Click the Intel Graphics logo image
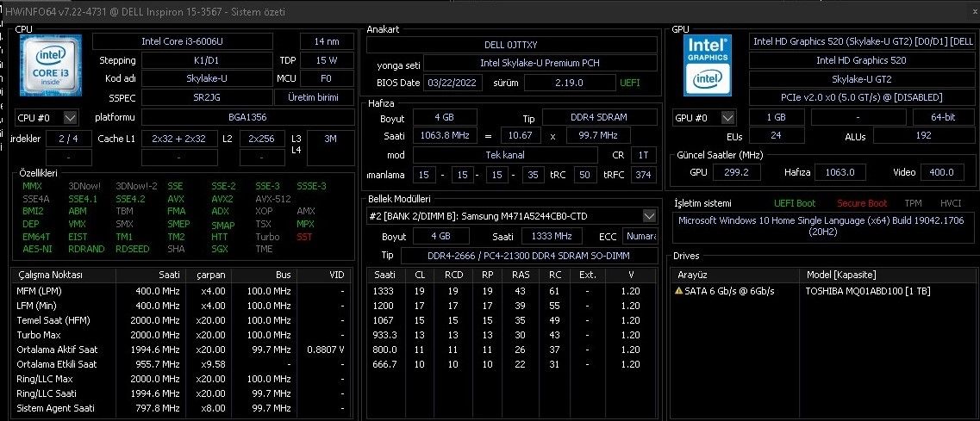The height and width of the screenshot is (421, 980). coord(708,65)
